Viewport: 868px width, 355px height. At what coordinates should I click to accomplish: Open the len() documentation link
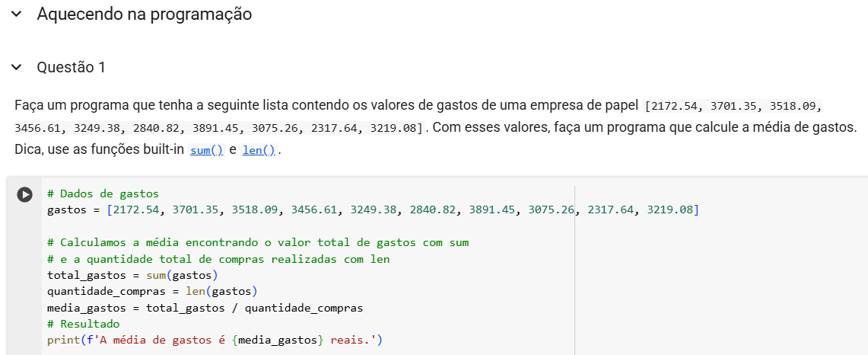[259, 150]
